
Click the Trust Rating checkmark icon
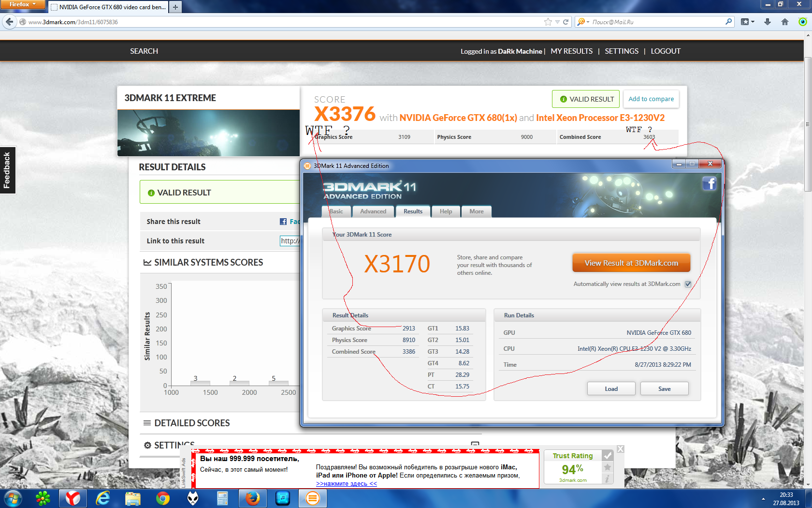[608, 455]
